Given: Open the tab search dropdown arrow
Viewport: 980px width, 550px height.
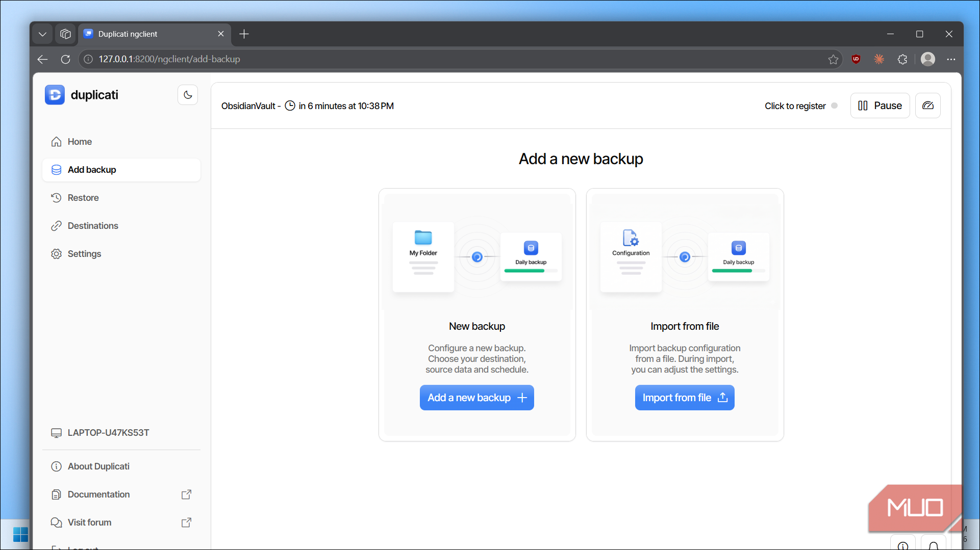Looking at the screenshot, I should tap(42, 34).
